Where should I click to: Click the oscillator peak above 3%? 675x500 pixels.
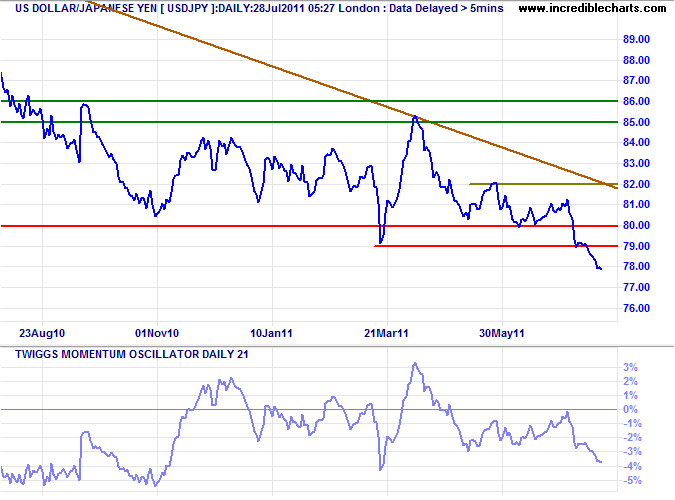pos(415,364)
